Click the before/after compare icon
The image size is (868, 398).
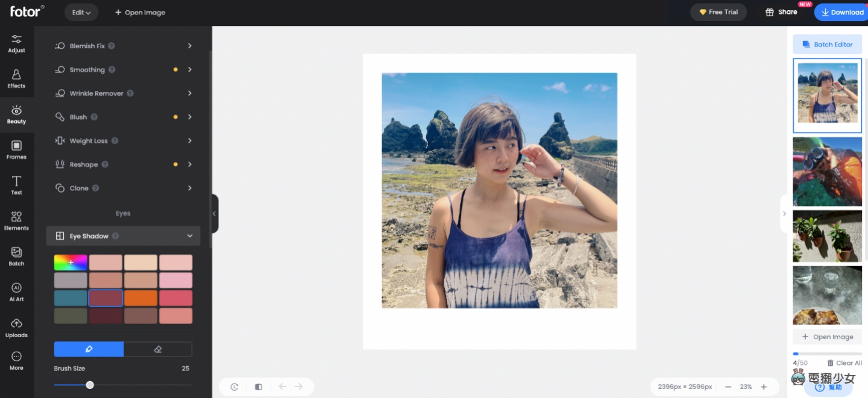click(x=259, y=387)
